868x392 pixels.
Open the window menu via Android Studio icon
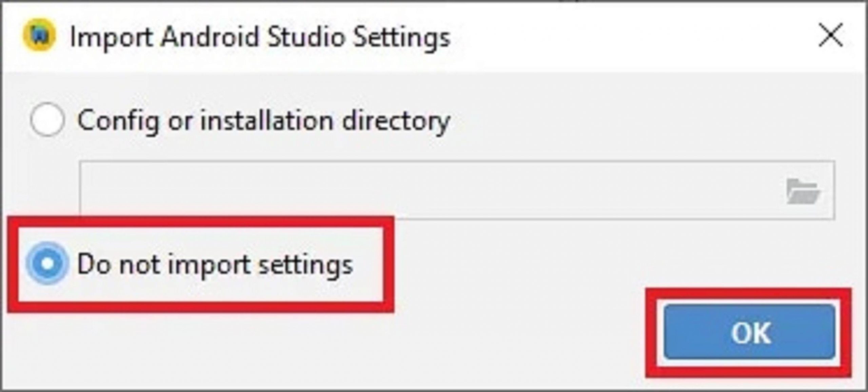pos(39,35)
